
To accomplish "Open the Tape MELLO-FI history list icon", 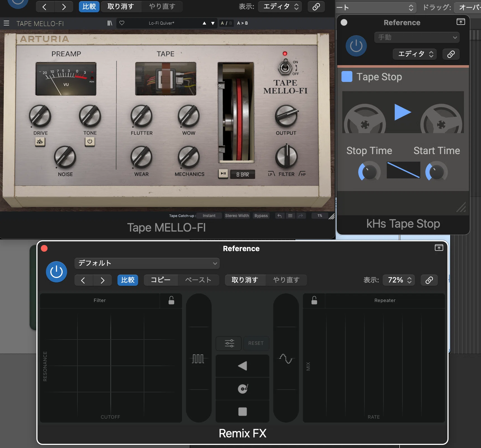I will tap(290, 216).
